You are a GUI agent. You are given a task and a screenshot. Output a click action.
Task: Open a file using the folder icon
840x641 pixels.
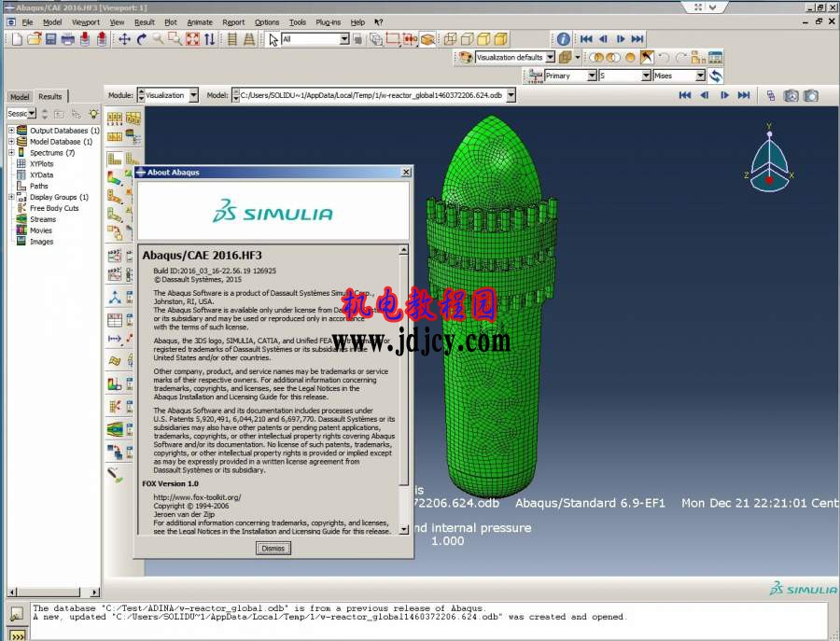(x=35, y=39)
